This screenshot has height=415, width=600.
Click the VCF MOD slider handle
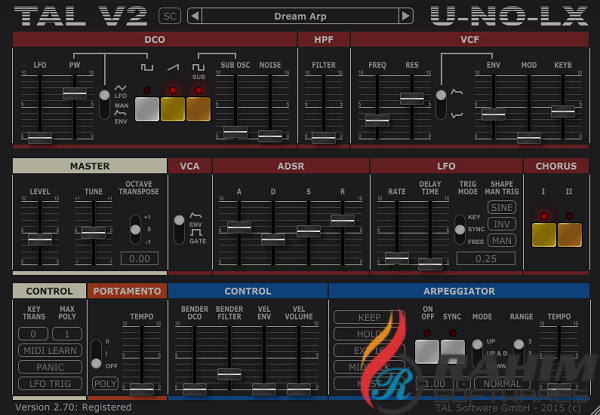529,137
